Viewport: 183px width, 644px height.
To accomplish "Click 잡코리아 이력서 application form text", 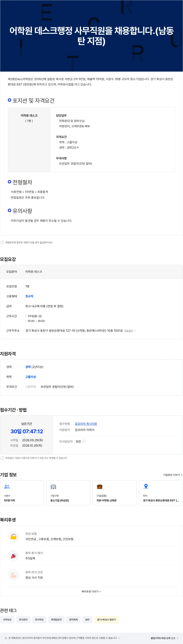I will tap(85, 430).
